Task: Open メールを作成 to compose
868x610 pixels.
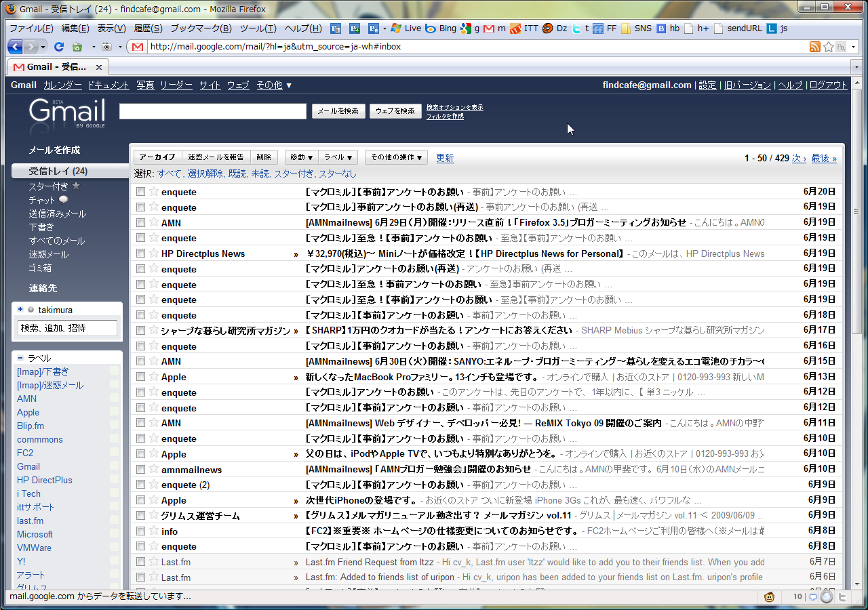Action: 54,150
